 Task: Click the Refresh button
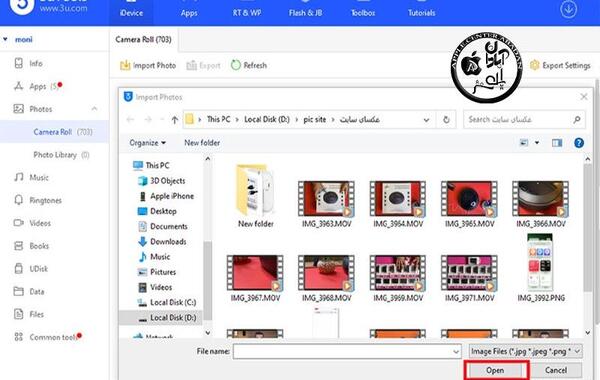coord(249,65)
